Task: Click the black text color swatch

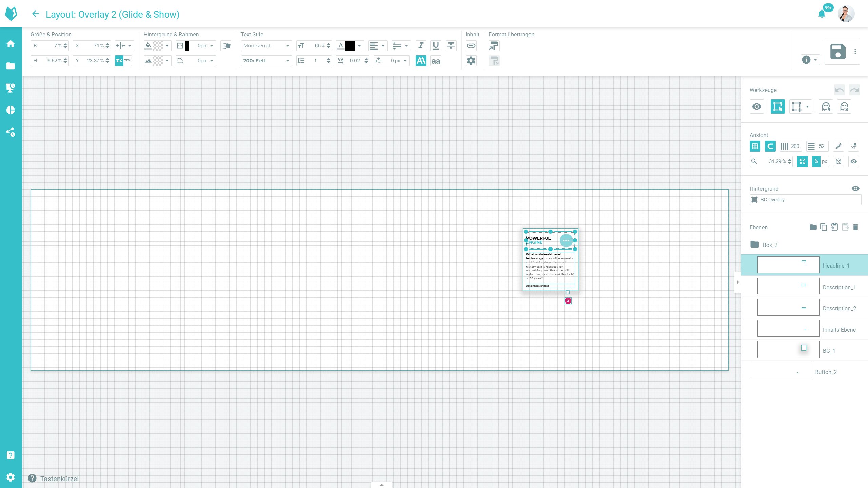Action: [x=350, y=45]
